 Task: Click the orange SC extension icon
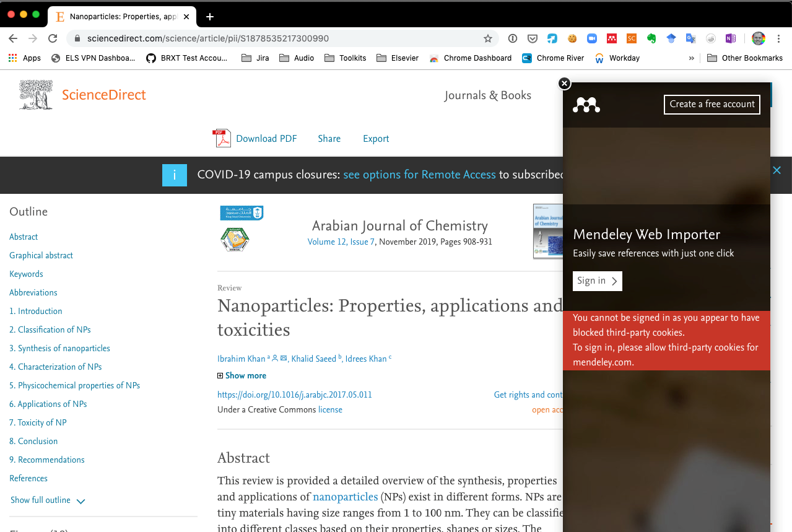pyautogui.click(x=632, y=38)
